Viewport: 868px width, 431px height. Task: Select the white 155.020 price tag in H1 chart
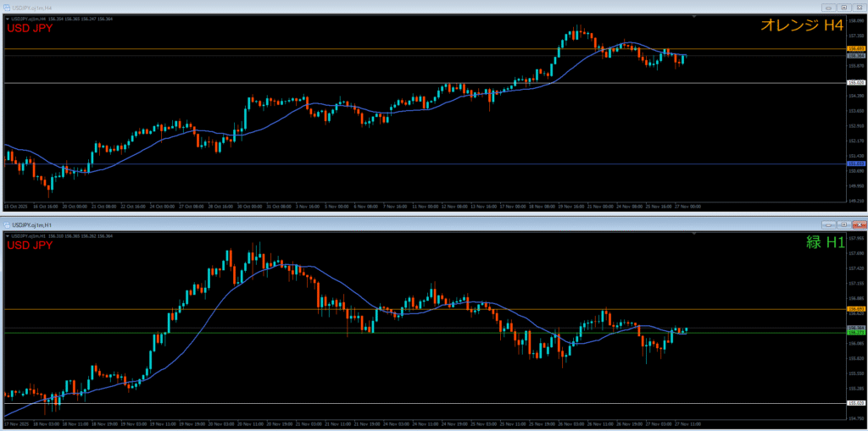[857, 403]
